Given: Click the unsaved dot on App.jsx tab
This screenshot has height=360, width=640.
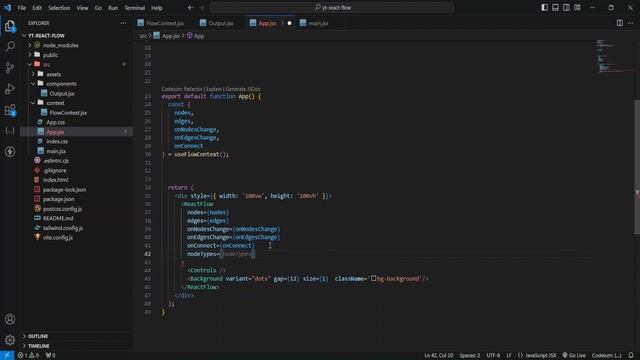Looking at the screenshot, I should (289, 23).
